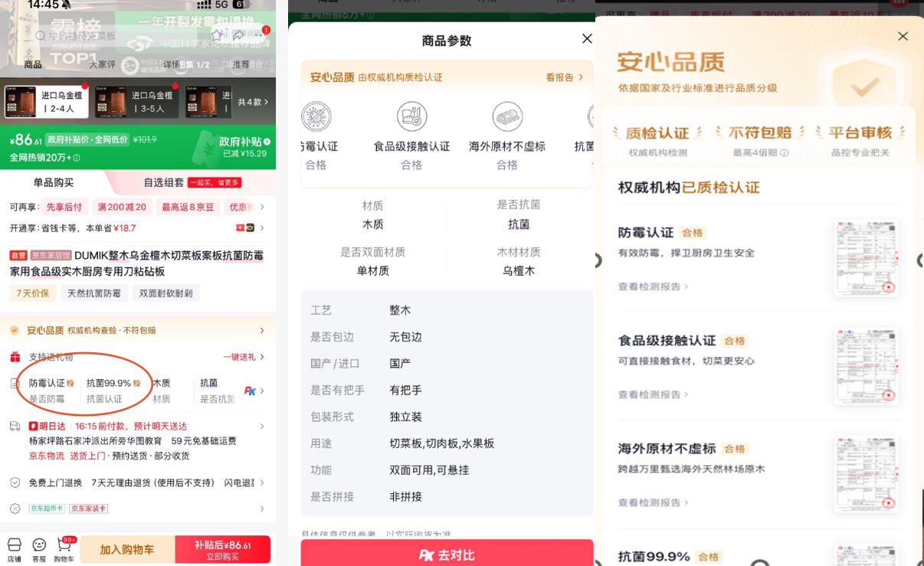Tap the 切菜板,切肉板,水果板 usage value
Image resolution: width=924 pixels, height=566 pixels.
[442, 443]
